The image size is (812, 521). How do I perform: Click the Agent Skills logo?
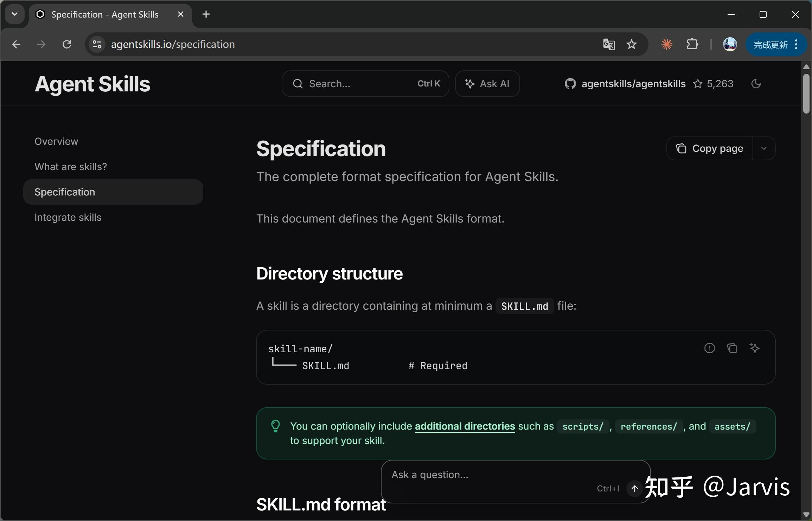pos(92,84)
